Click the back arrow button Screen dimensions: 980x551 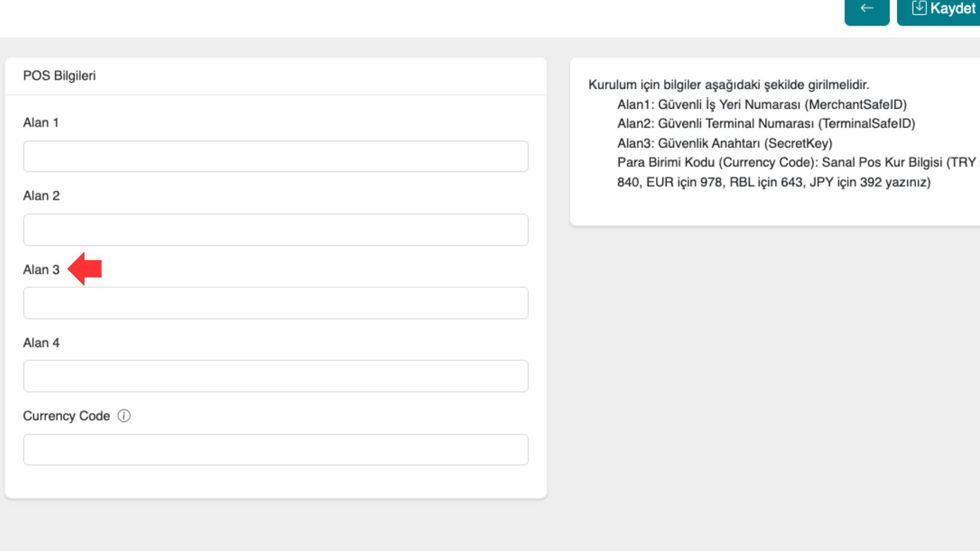[867, 9]
